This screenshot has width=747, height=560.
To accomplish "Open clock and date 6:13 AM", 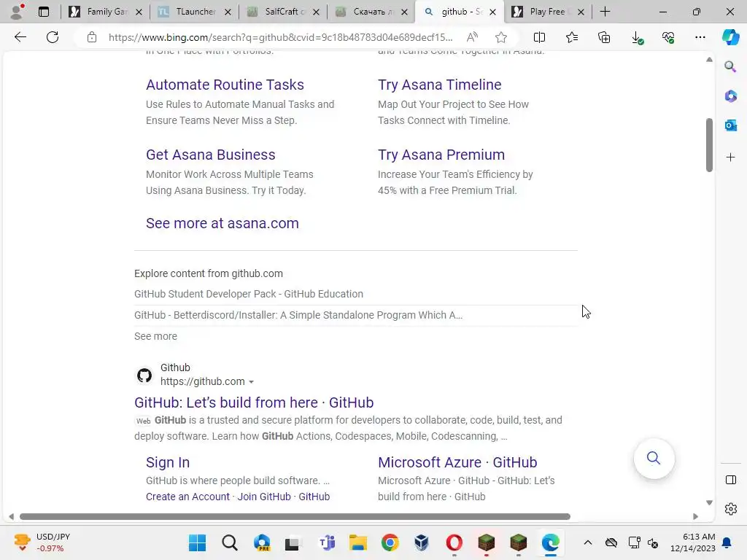I will (x=693, y=542).
